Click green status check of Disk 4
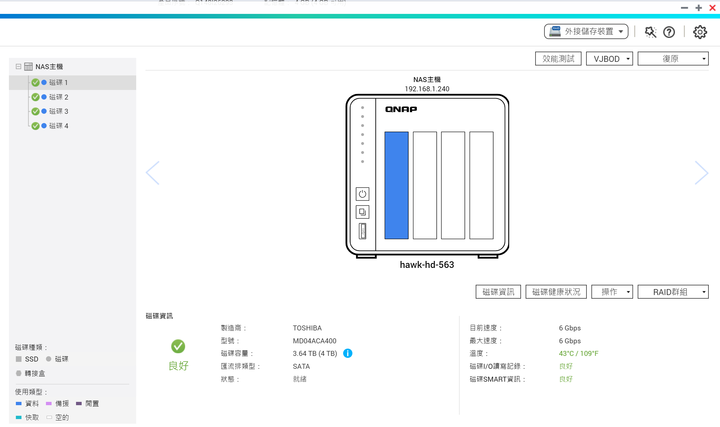This screenshot has height=427, width=720. [35, 126]
